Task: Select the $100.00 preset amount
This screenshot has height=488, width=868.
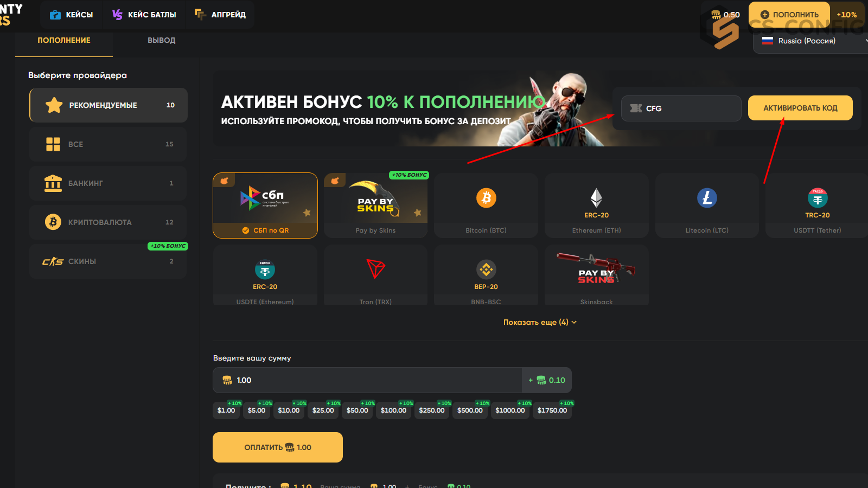Action: point(393,410)
